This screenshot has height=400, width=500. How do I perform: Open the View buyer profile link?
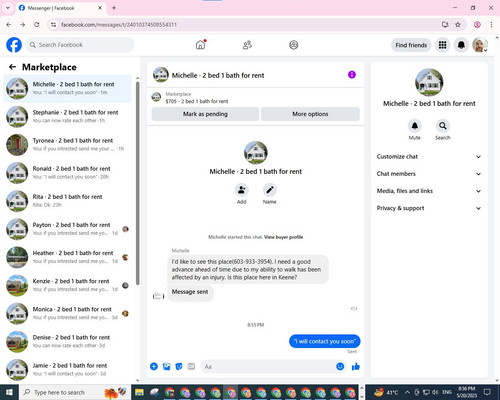point(284,237)
